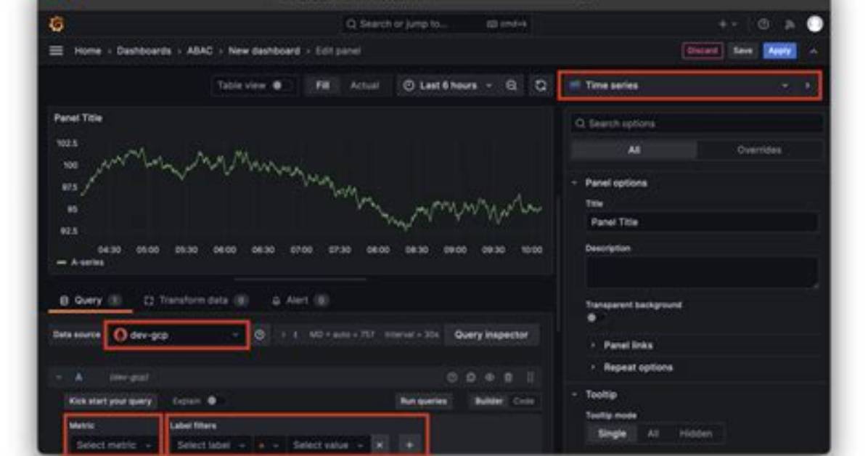This screenshot has height=456, width=868.
Task: Choose Single tooltip mode
Action: point(612,433)
